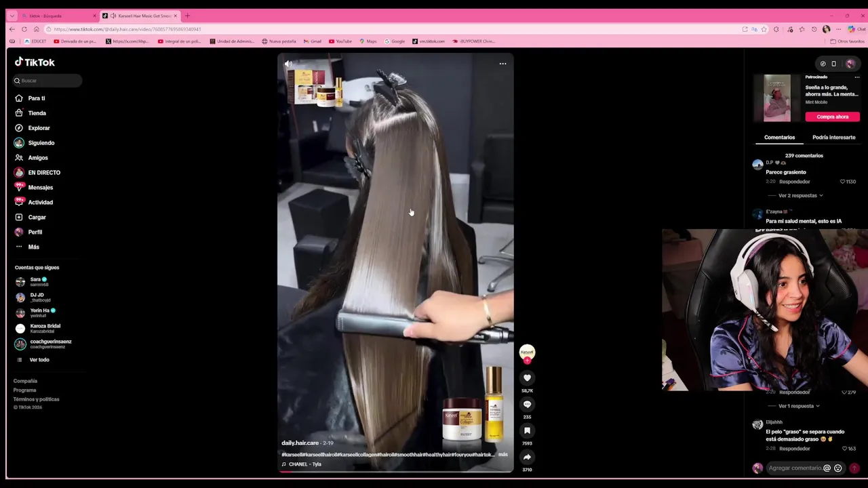Expand Términos y políticas footer section
Screen dimensions: 868x488
(x=36, y=399)
